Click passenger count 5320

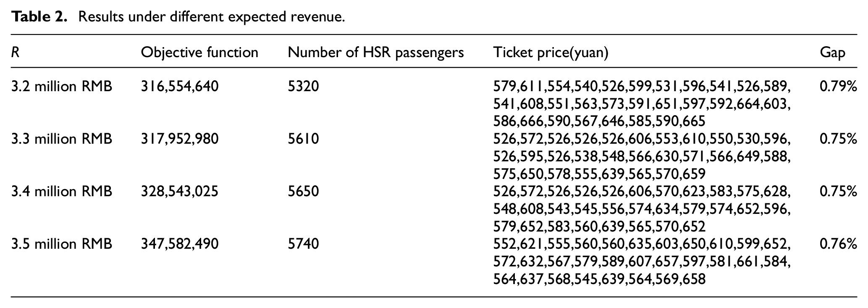point(303,87)
